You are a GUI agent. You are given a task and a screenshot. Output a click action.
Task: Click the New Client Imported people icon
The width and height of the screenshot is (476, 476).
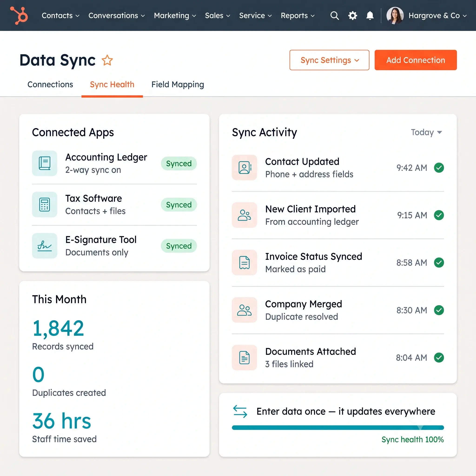[x=245, y=215]
